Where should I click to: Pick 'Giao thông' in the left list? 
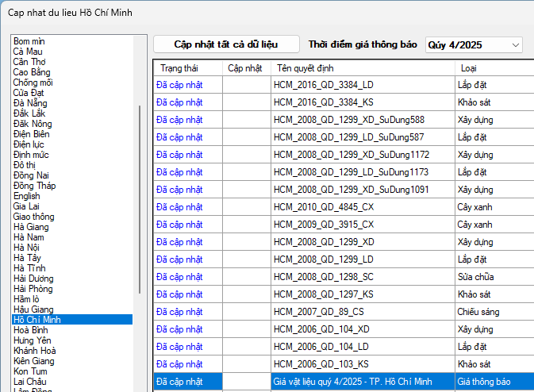[34, 217]
